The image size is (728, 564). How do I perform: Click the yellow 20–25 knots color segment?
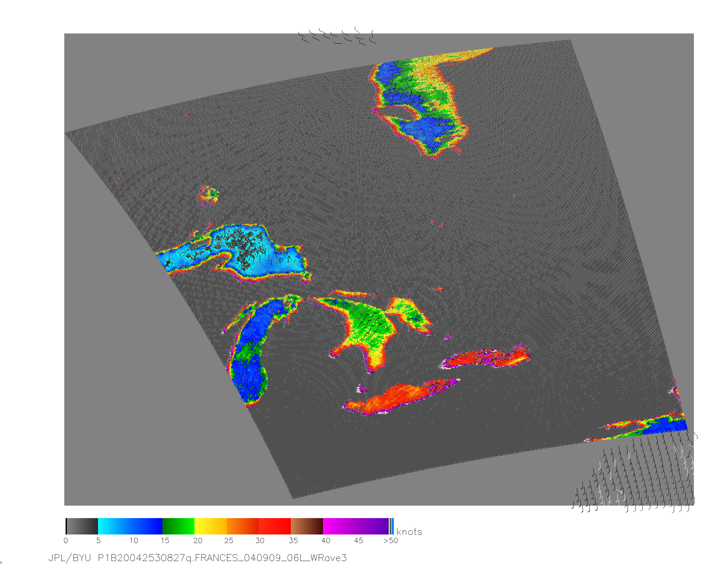[211, 526]
